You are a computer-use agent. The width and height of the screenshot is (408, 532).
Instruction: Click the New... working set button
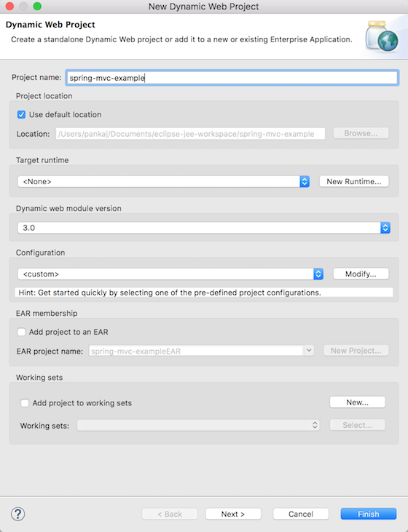point(358,402)
